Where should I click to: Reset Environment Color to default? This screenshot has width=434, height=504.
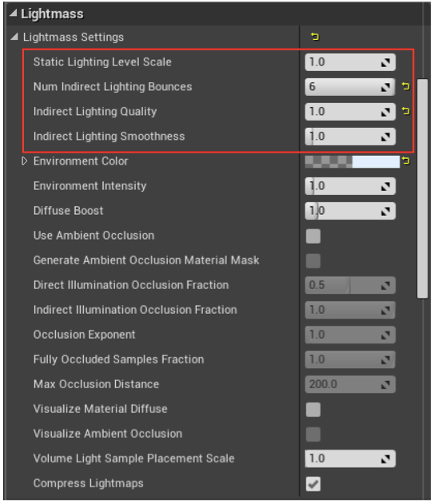(x=406, y=161)
